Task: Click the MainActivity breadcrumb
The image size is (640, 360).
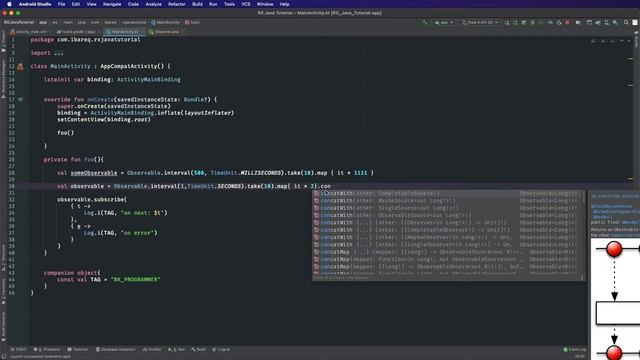Action: tap(165, 22)
